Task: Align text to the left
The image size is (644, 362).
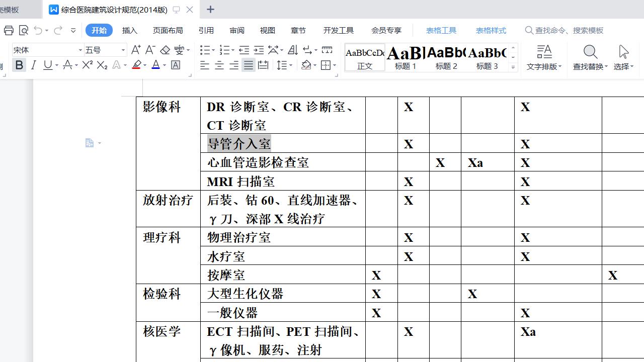Action: pos(204,65)
